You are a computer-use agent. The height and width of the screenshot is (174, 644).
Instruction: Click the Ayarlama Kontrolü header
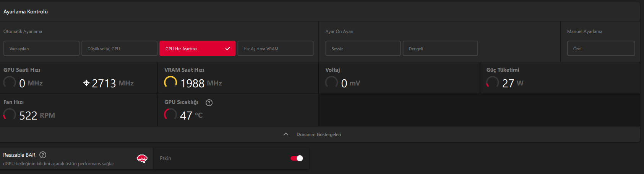pyautogui.click(x=26, y=12)
